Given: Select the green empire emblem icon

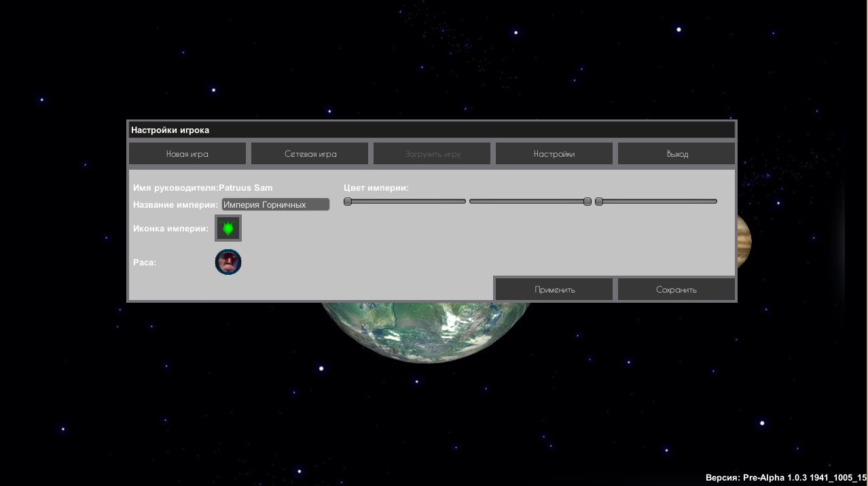Looking at the screenshot, I should coord(228,228).
